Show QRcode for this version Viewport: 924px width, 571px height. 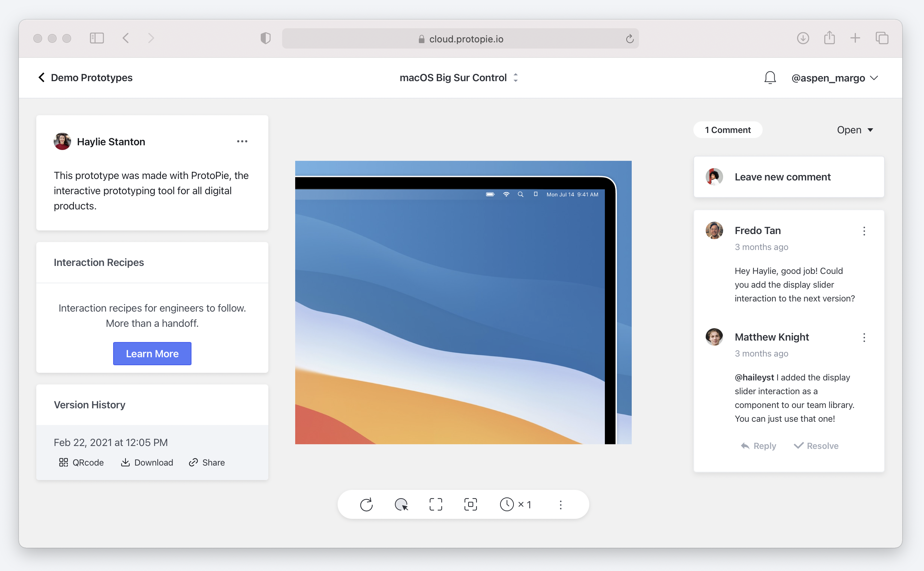click(81, 463)
